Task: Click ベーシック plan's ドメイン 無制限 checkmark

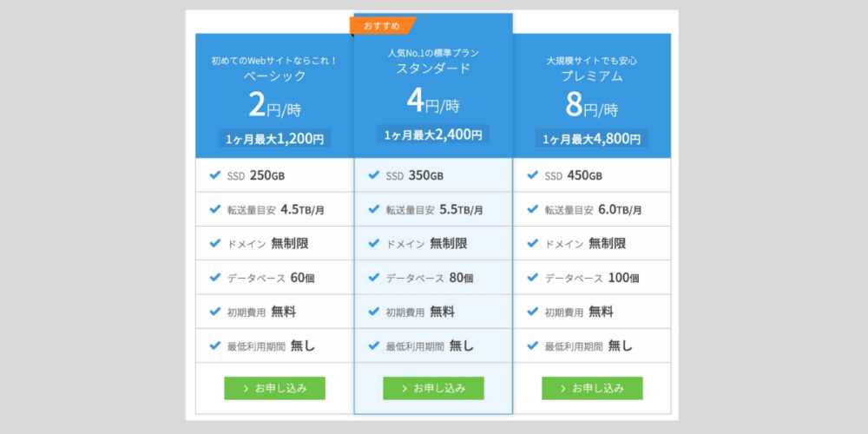Action: (215, 243)
